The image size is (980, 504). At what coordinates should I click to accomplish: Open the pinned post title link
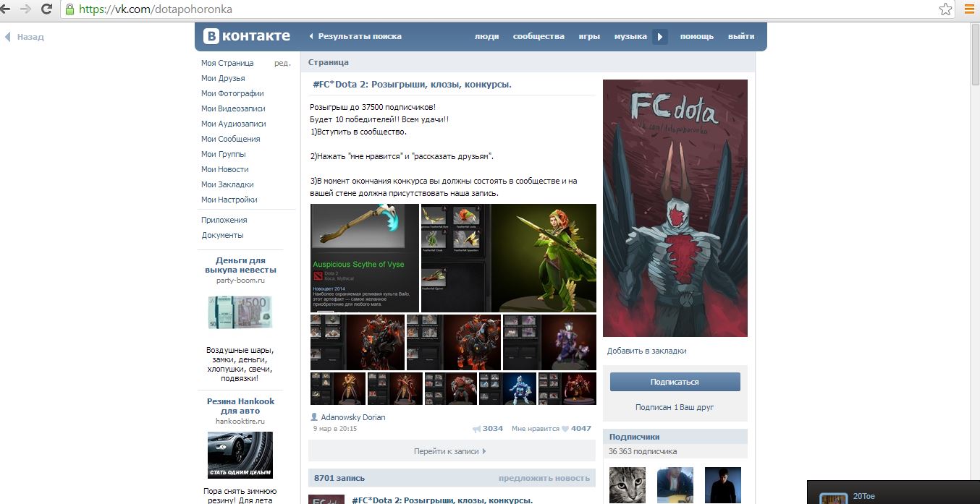tap(412, 85)
